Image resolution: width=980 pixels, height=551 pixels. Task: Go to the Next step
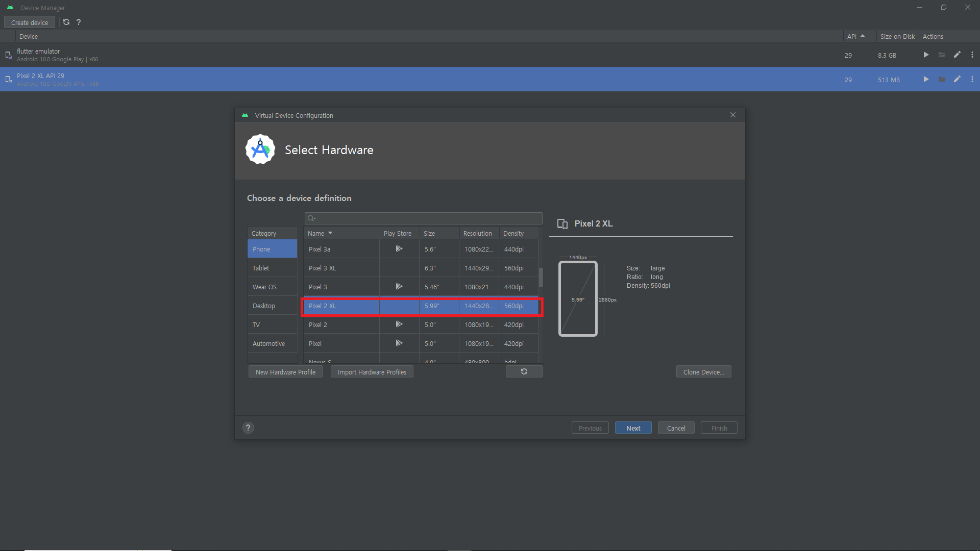(633, 428)
